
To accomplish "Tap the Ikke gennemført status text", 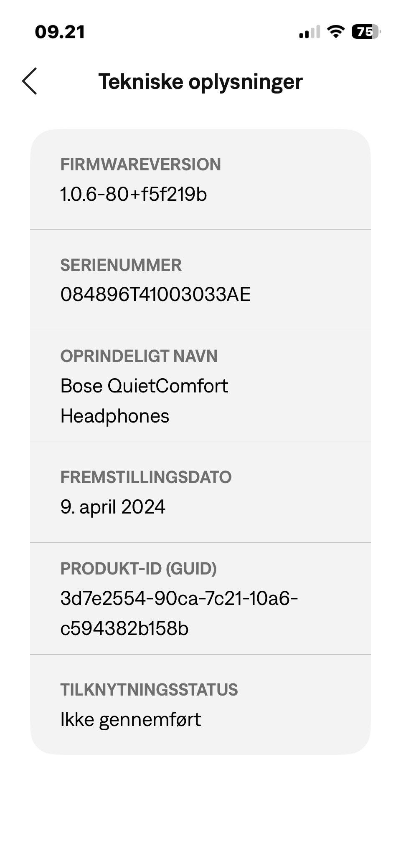I will click(x=131, y=719).
